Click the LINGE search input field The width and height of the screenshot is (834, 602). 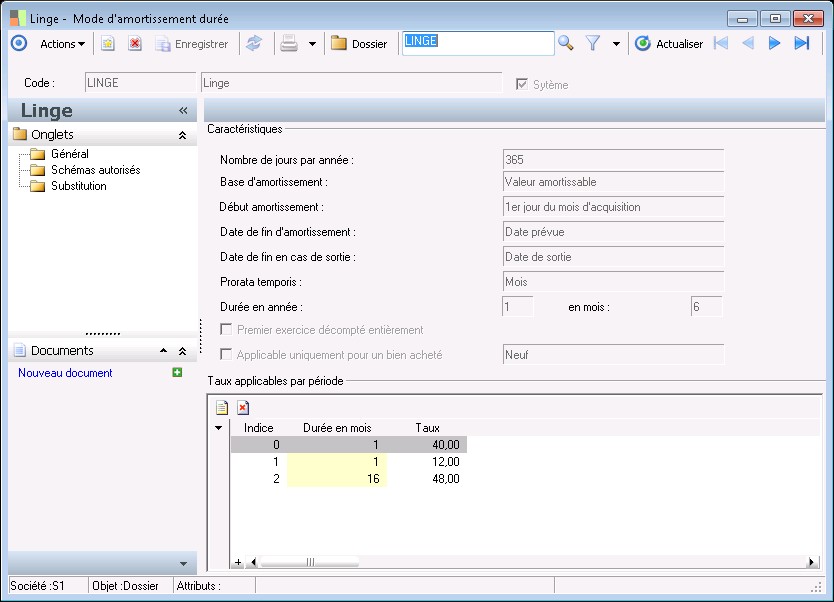point(477,42)
